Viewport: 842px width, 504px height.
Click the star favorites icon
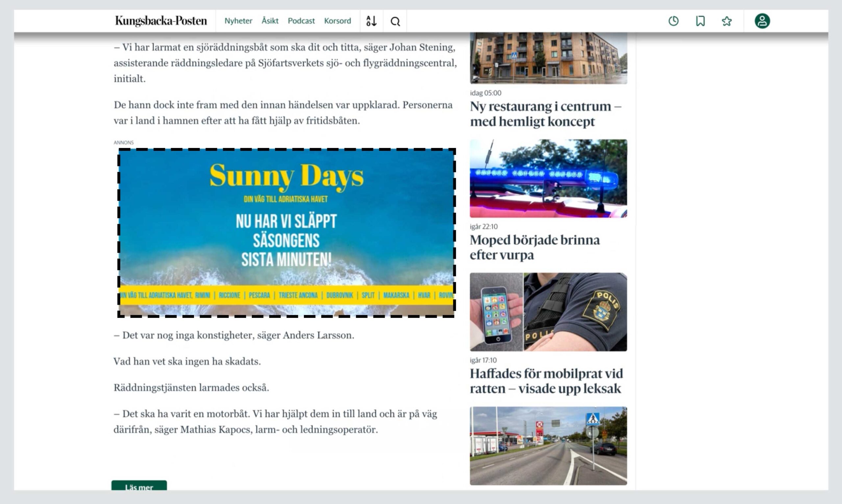point(727,21)
